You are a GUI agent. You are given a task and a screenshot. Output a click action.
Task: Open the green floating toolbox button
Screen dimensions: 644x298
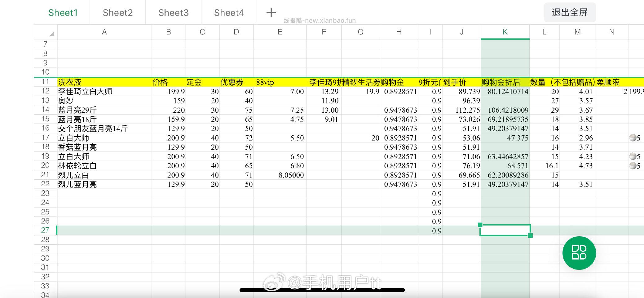579,253
